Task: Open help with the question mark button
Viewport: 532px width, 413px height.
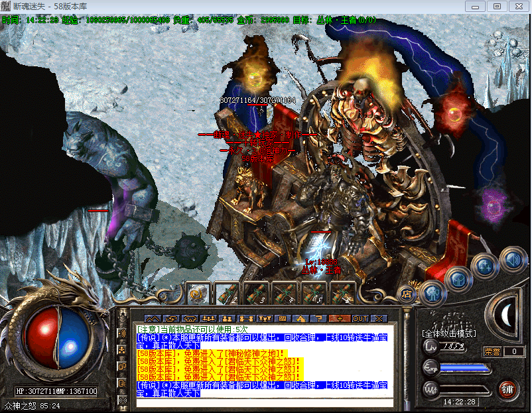Action: [320, 318]
